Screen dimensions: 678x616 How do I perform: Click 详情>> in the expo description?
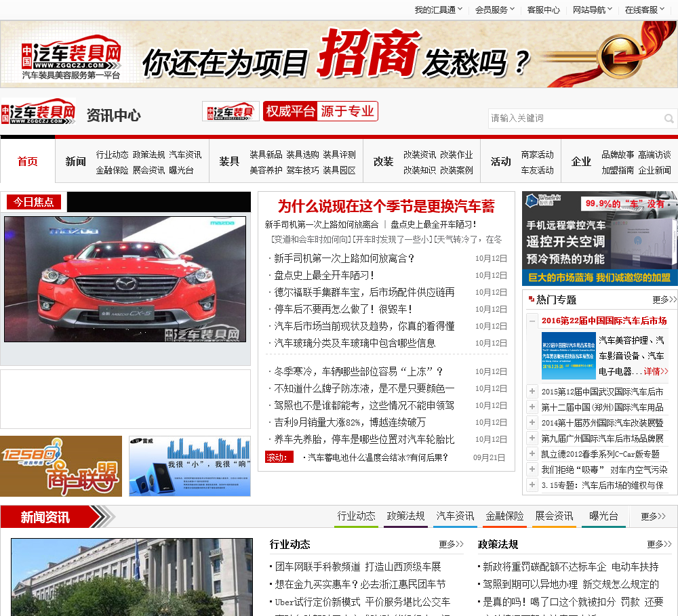point(656,371)
